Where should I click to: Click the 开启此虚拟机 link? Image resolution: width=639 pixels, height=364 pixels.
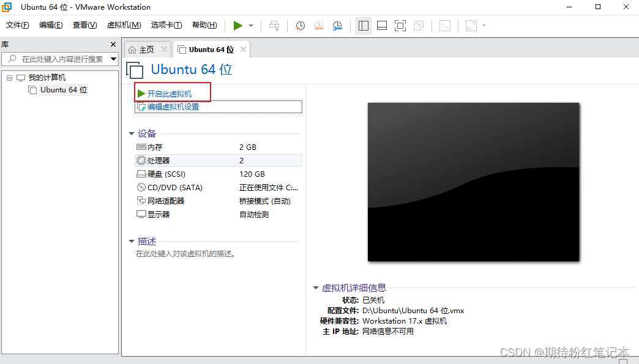(169, 94)
